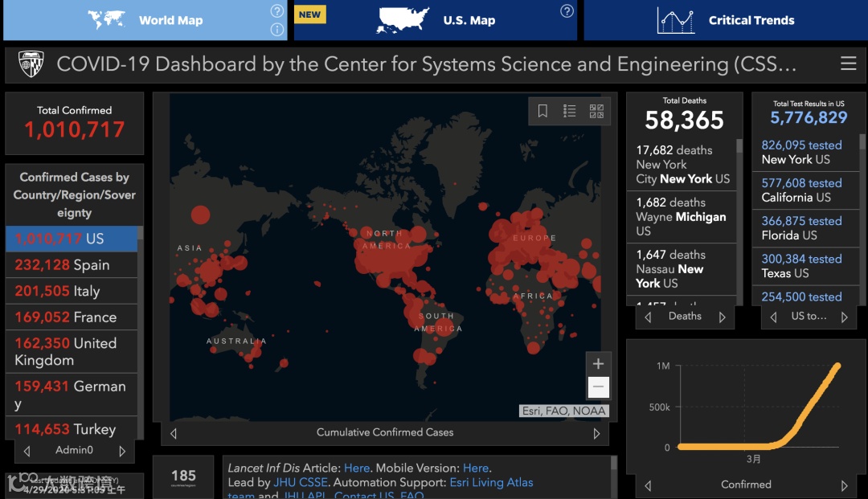Viewport: 868px width, 499px height.
Task: Open the map bookmarks icon
Action: point(542,111)
